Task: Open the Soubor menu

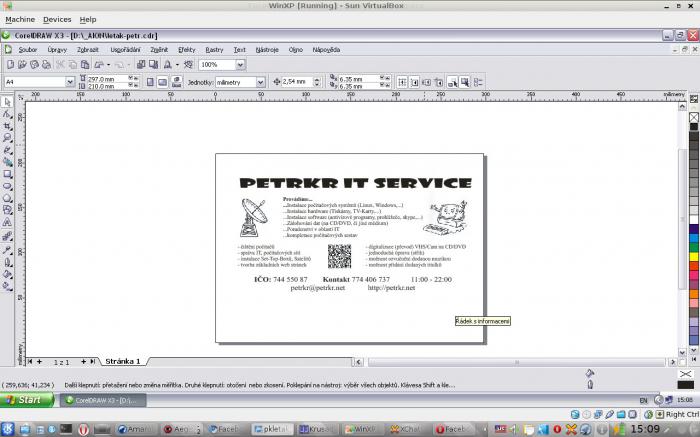Action: click(x=28, y=50)
